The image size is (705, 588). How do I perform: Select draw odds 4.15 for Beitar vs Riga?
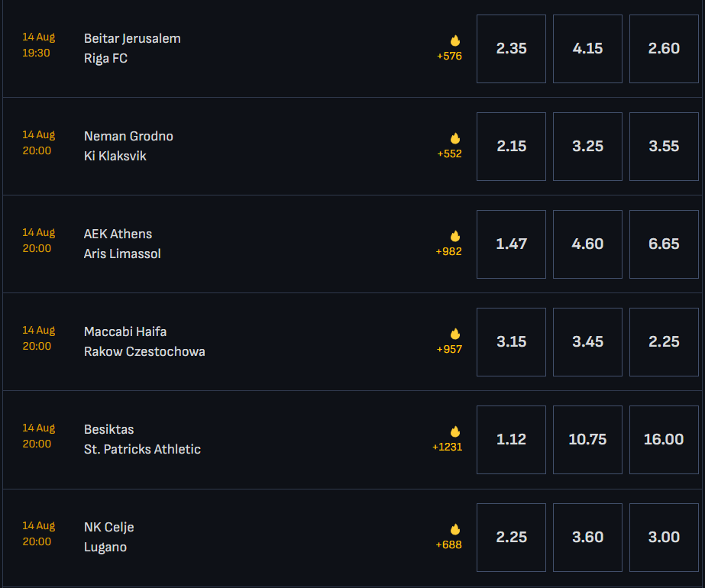587,49
